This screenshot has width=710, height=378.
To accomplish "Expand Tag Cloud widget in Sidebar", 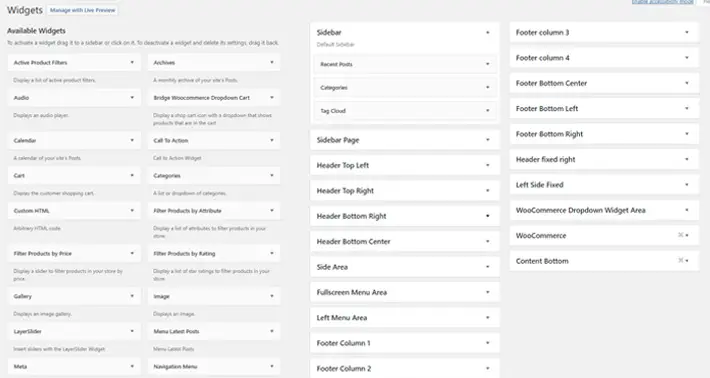I will point(405,111).
